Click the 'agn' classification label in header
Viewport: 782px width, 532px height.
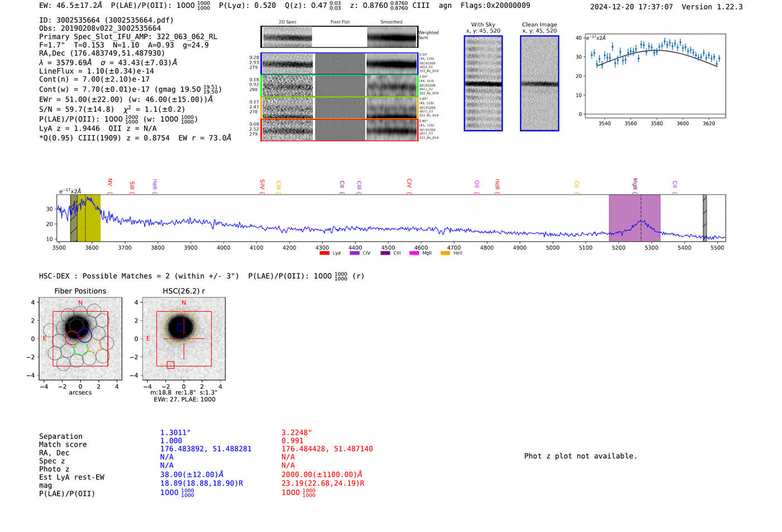point(445,6)
